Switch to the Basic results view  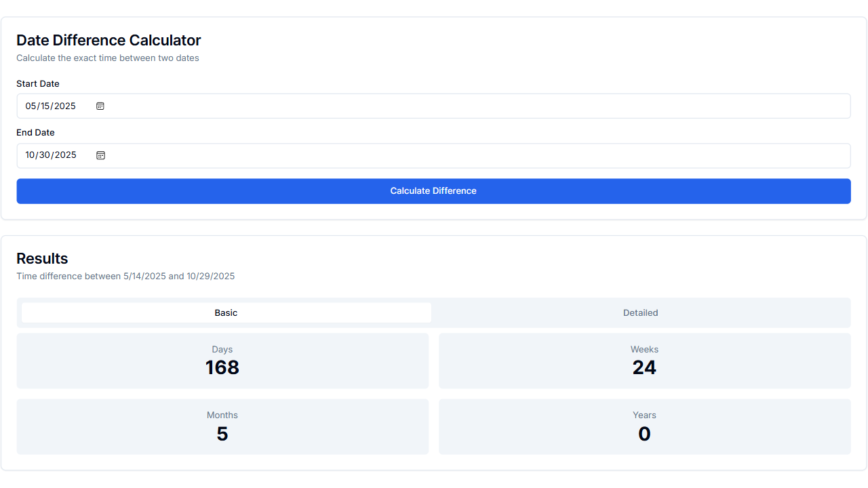pyautogui.click(x=226, y=312)
